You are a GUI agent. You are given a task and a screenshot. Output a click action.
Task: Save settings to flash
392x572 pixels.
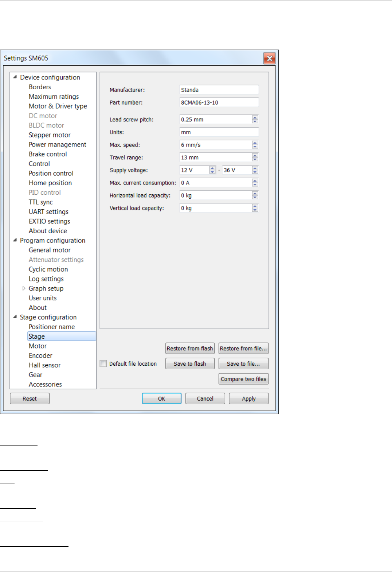tap(190, 363)
